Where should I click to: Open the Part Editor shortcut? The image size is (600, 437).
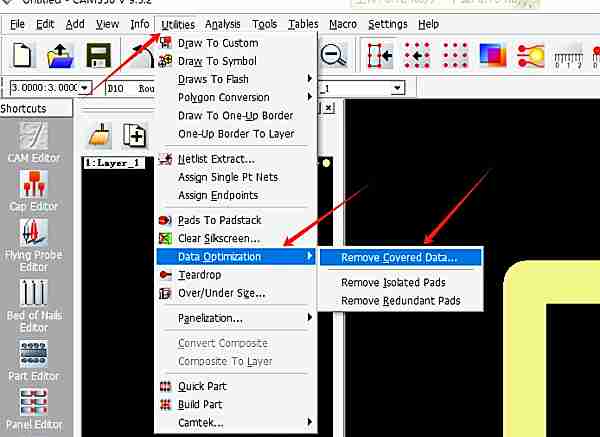pyautogui.click(x=34, y=360)
